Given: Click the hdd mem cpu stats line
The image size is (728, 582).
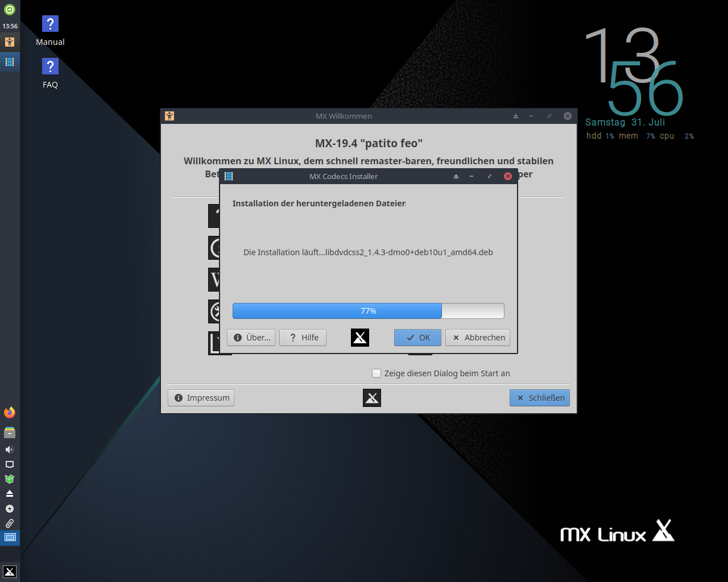Looking at the screenshot, I should 640,136.
